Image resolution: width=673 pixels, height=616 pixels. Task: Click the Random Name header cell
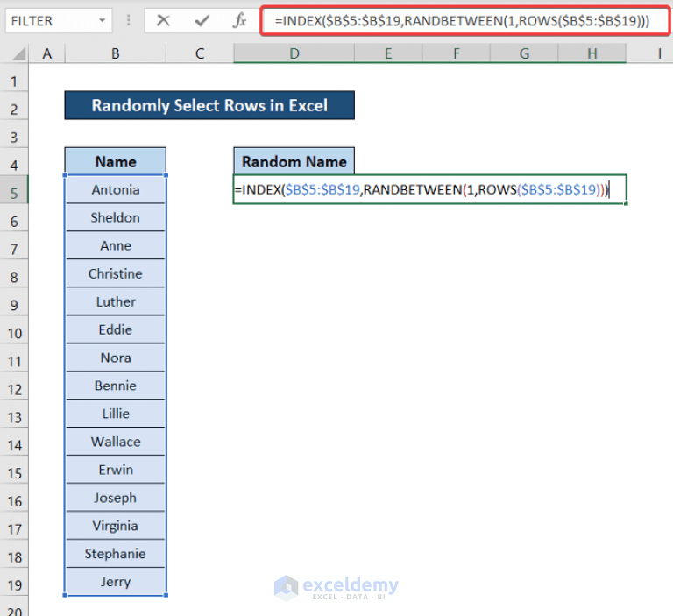click(x=294, y=162)
